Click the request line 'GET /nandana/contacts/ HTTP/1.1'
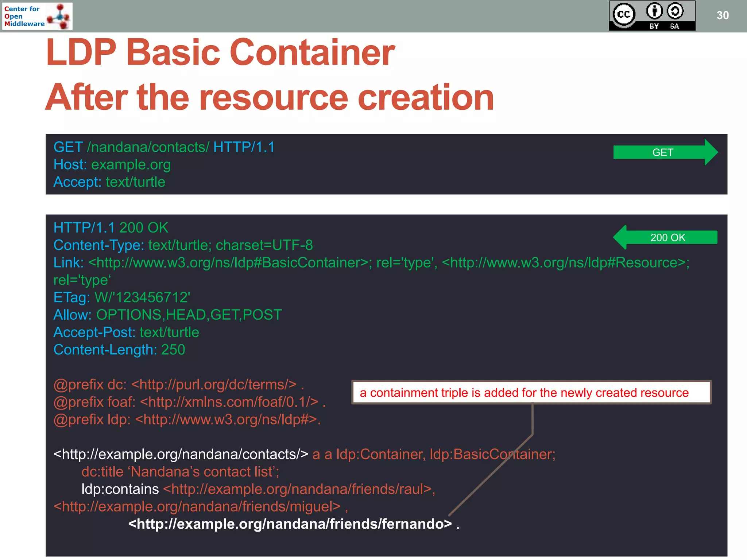 [x=164, y=147]
